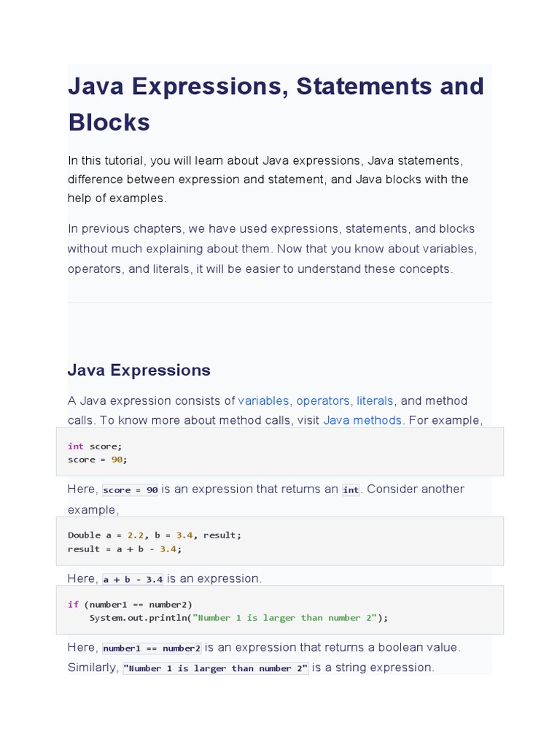Click the purple 'int' keyword in first code block
This screenshot has width=560, height=747.
coord(76,446)
